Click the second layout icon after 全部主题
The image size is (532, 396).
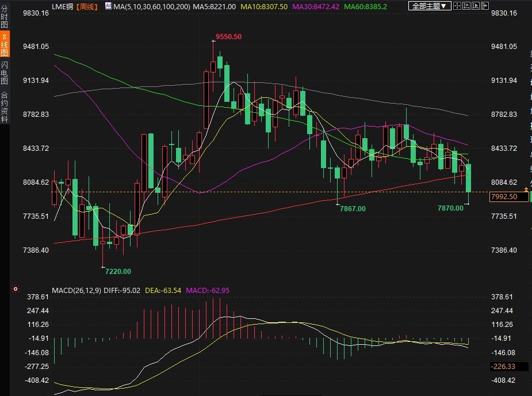[x=466, y=6]
